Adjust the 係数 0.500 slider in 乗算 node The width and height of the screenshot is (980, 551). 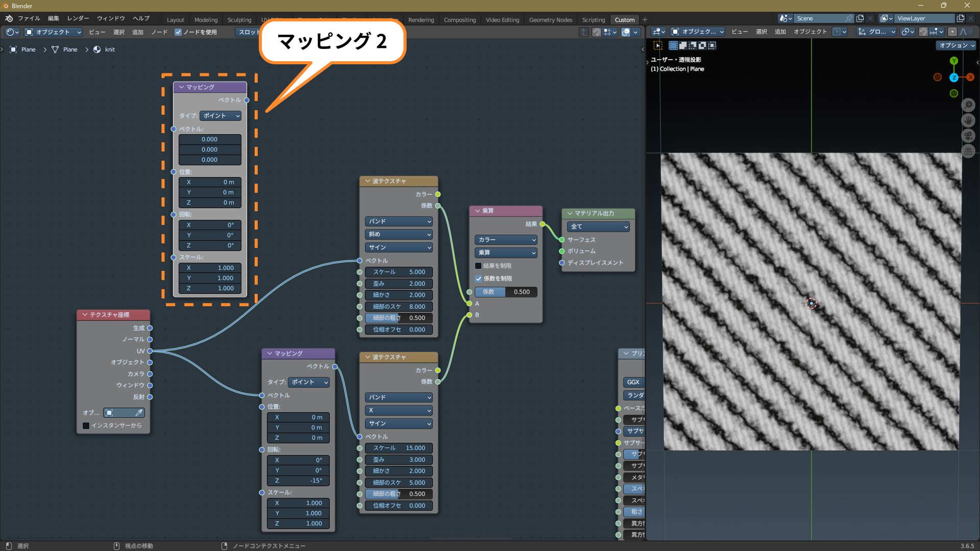(505, 292)
